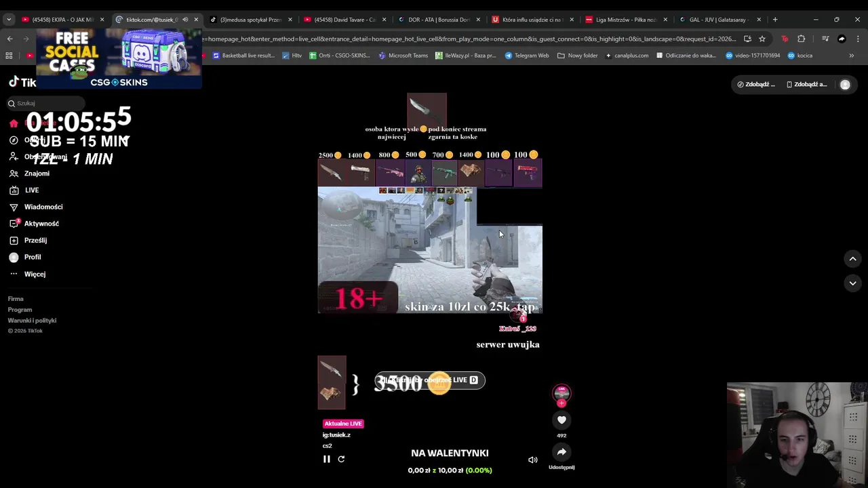
Task: Click second 'Zdobądź a...' phone button
Action: pyautogui.click(x=807, y=85)
